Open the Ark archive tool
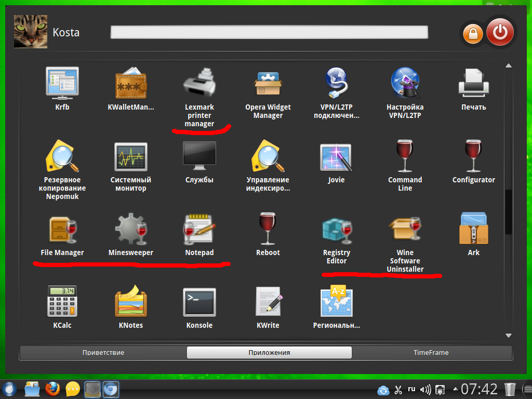The image size is (532, 399). (x=474, y=229)
